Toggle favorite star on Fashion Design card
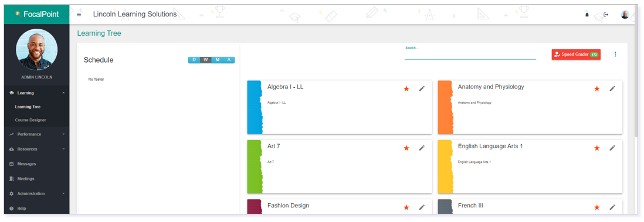Image resolution: width=644 pixels, height=222 pixels. point(406,207)
